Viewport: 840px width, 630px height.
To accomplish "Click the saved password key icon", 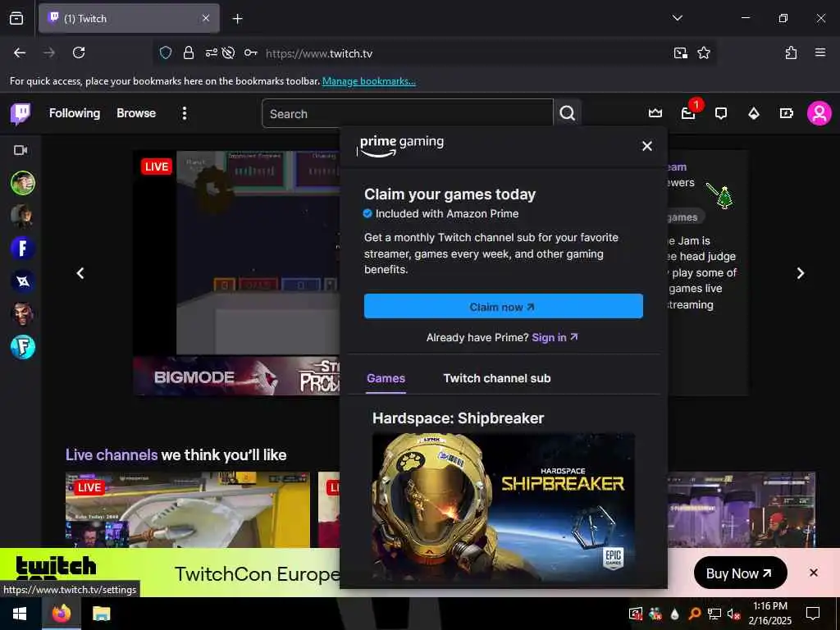I will [251, 52].
